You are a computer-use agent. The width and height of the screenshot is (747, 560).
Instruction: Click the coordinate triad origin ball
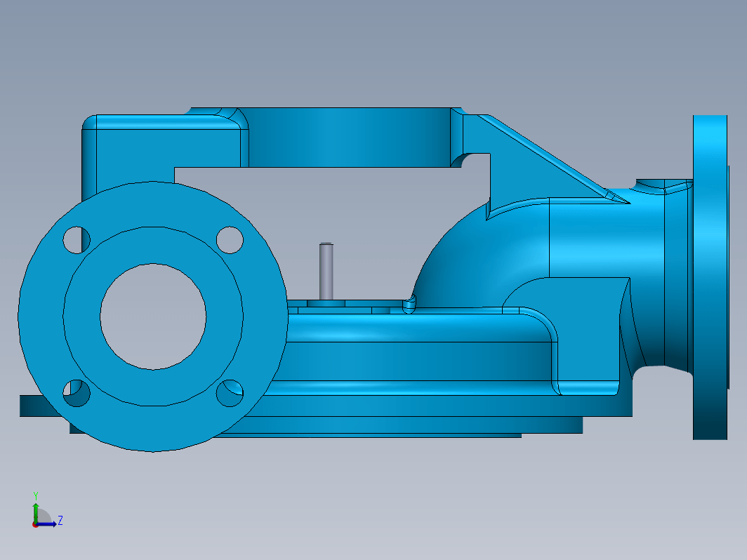(x=35, y=524)
